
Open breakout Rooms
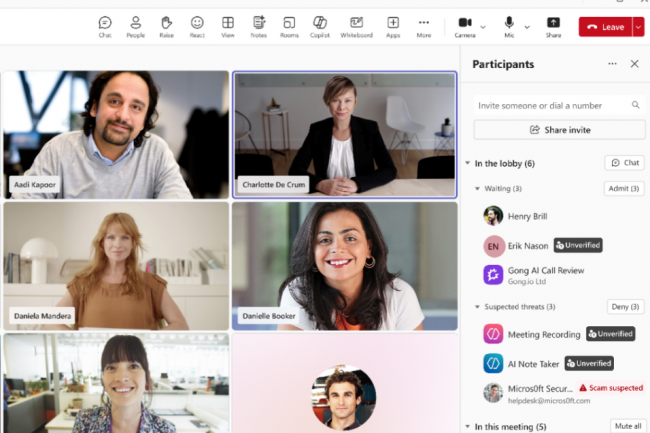[x=289, y=27]
